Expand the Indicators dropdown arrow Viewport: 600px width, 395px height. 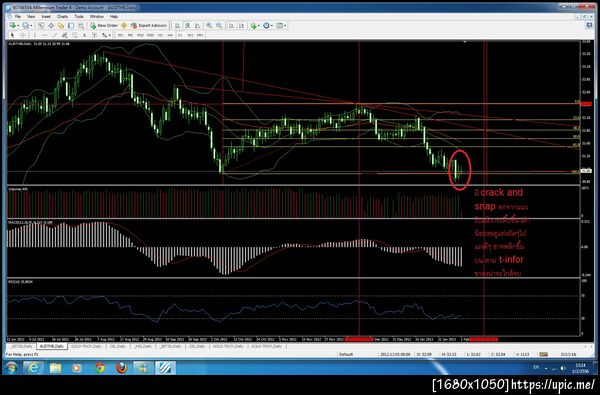(259, 25)
